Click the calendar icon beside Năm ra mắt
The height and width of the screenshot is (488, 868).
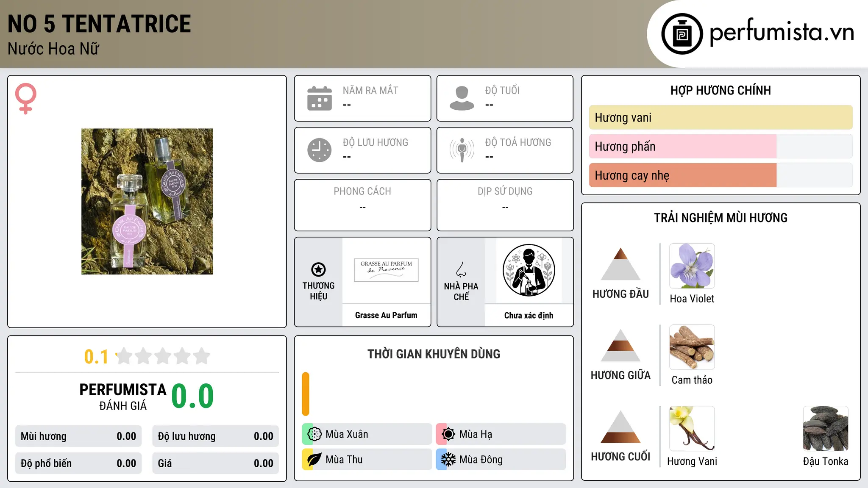(x=320, y=98)
